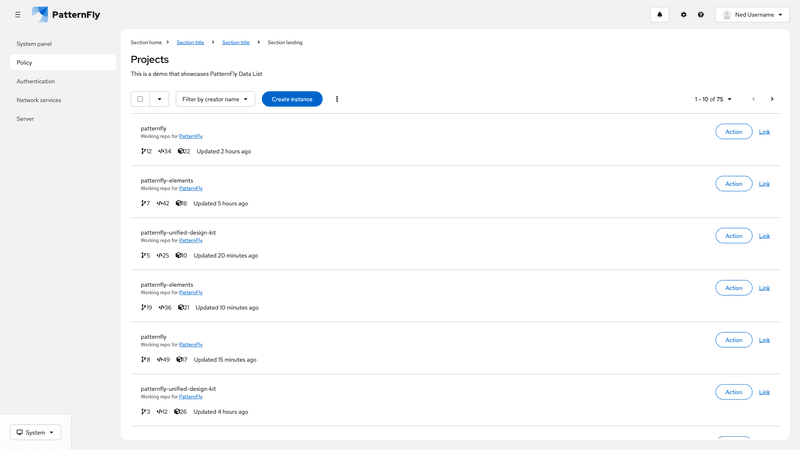Open bulk select dropdown arrow
This screenshot has height=450, width=800.
coord(159,99)
